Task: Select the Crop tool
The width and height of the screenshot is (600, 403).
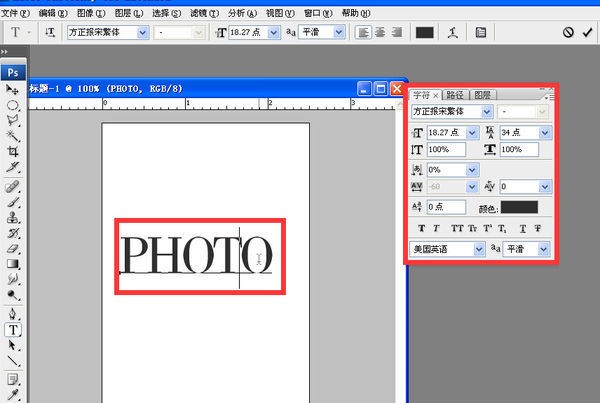Action: click(14, 150)
